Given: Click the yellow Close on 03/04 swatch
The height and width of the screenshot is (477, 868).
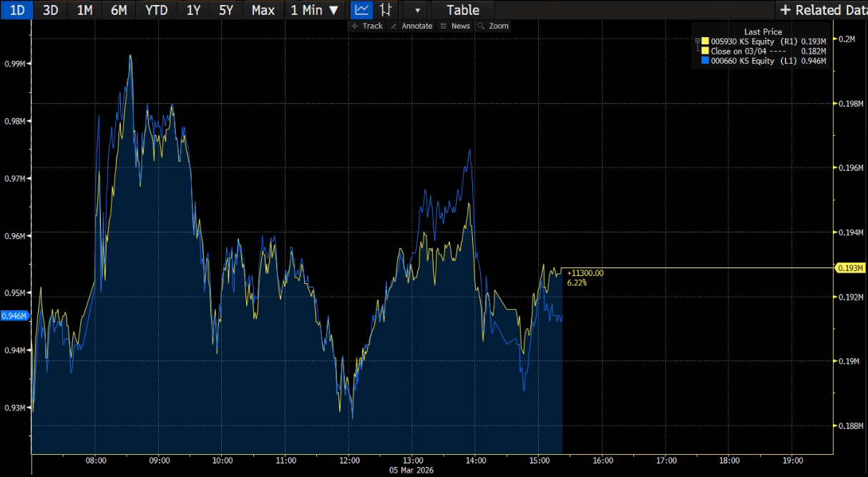Looking at the screenshot, I should point(706,51).
